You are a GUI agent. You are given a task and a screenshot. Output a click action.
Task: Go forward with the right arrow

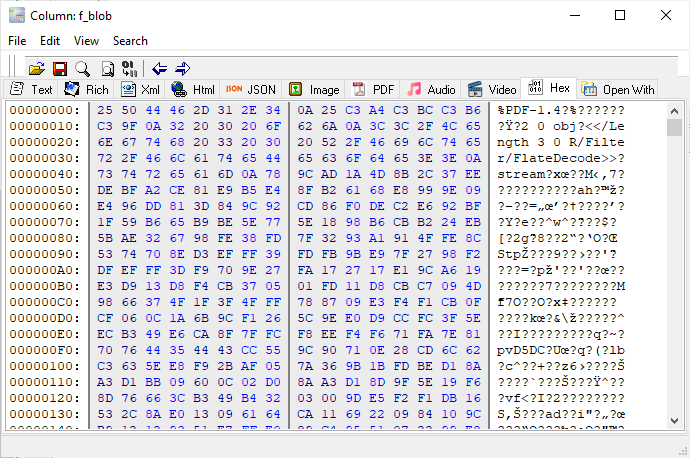pos(183,68)
